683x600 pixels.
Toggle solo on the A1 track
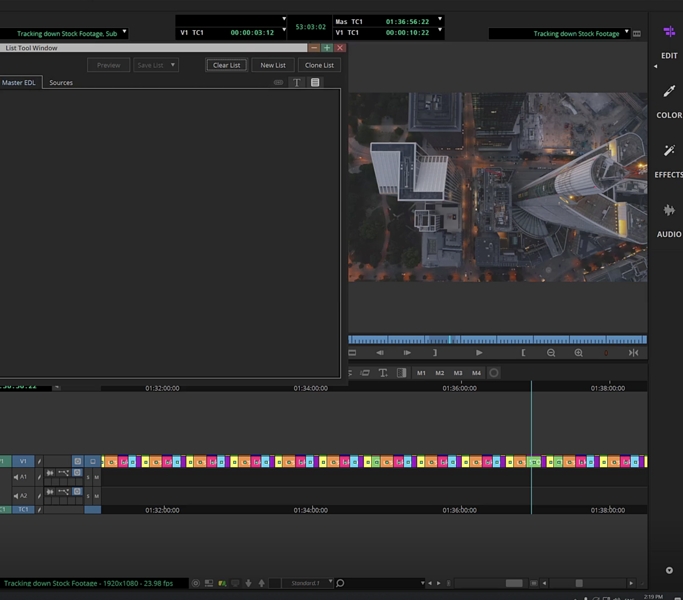click(88, 478)
